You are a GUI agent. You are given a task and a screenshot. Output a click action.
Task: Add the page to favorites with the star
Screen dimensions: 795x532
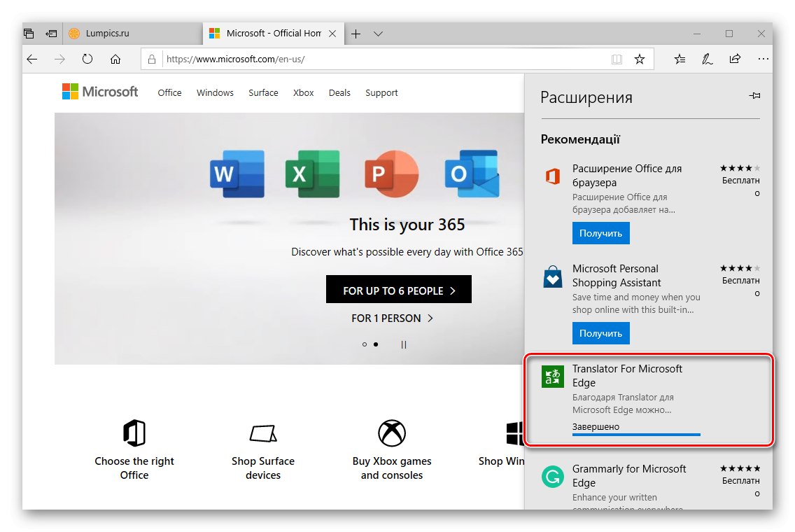(x=640, y=59)
